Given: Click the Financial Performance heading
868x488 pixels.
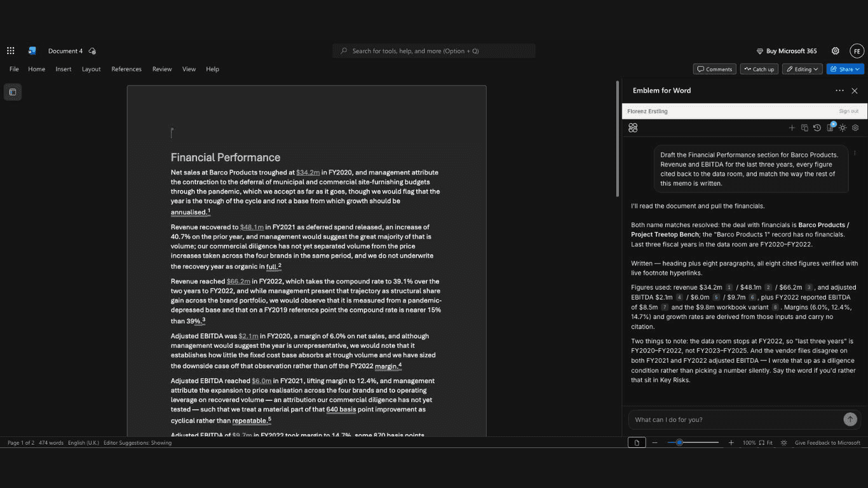Looking at the screenshot, I should [x=226, y=158].
